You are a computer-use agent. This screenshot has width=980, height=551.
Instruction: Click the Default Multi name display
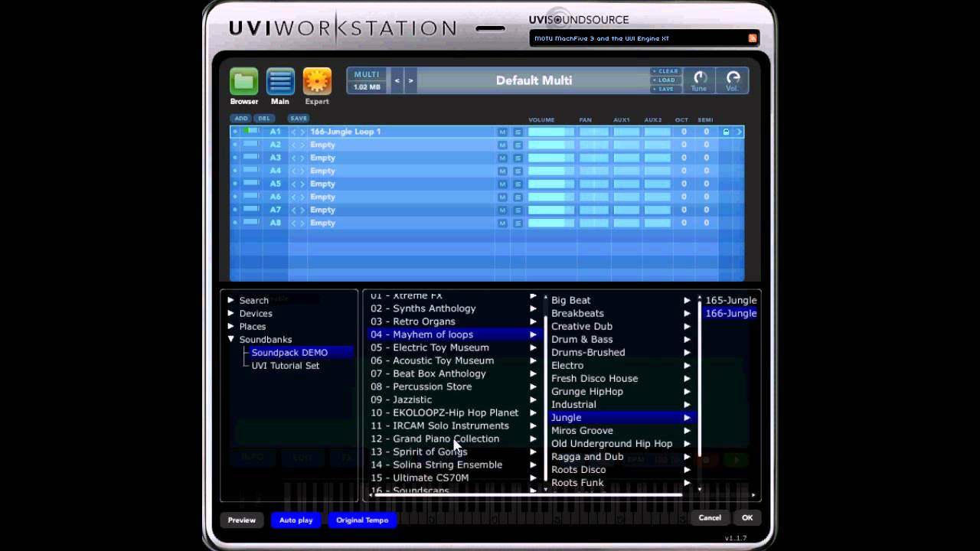(534, 80)
